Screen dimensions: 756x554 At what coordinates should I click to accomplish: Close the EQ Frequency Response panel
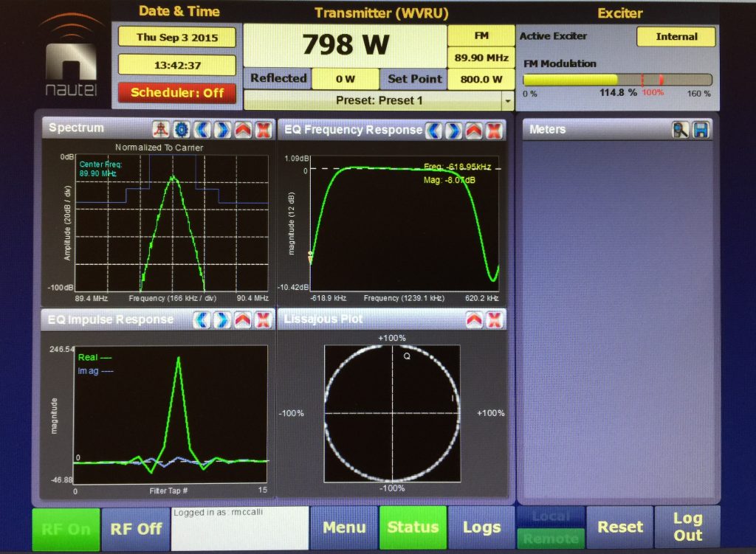(494, 130)
